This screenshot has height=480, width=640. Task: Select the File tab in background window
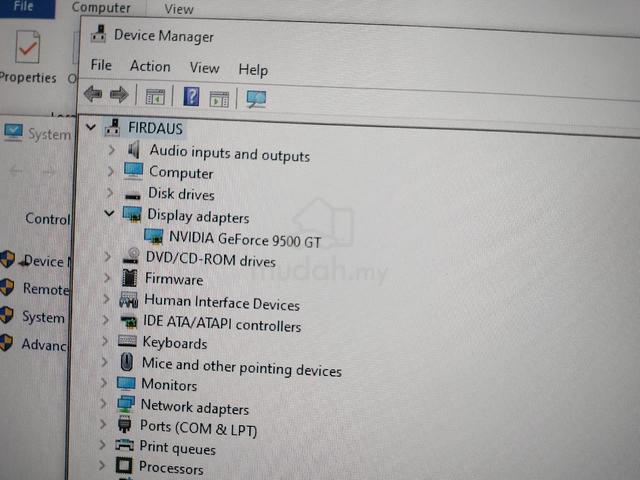tap(24, 7)
